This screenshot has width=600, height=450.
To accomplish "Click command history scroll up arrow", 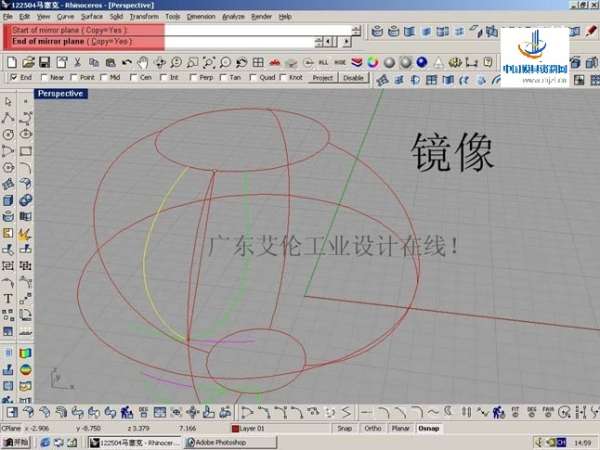I will [357, 28].
